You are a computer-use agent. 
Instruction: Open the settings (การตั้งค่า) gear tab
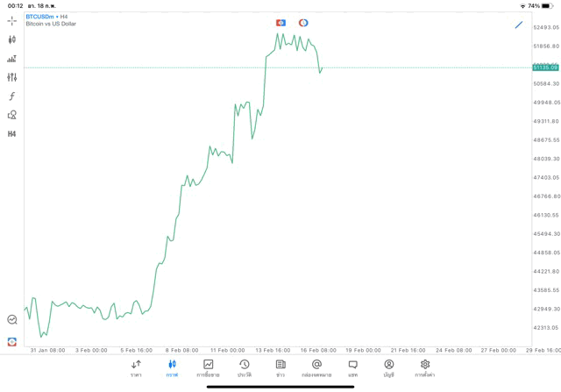click(x=425, y=367)
